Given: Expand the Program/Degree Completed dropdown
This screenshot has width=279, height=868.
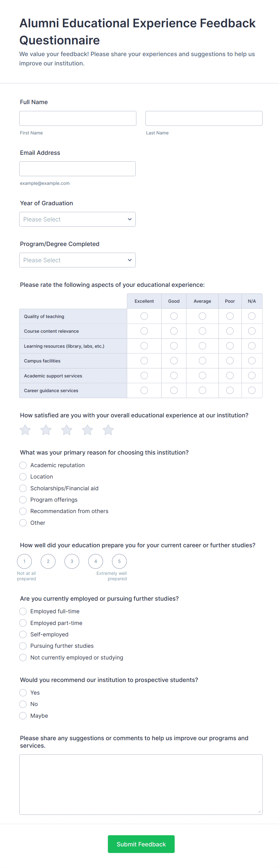Looking at the screenshot, I should 77,260.
